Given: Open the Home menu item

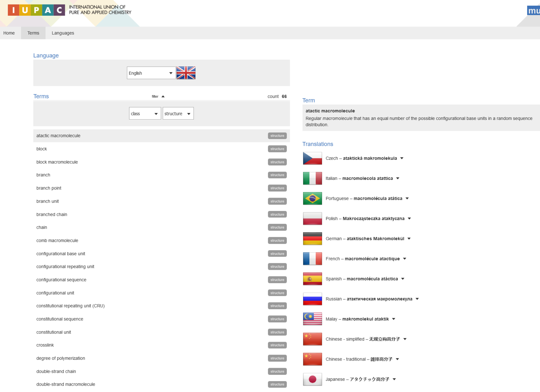Looking at the screenshot, I should coord(9,33).
